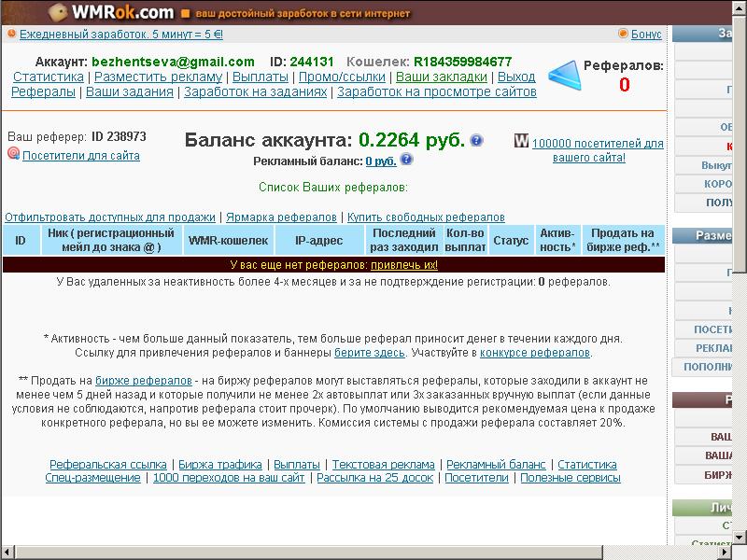Screen dimensions: 747x560
Task: Click the Статус column header
Action: pyautogui.click(x=511, y=240)
